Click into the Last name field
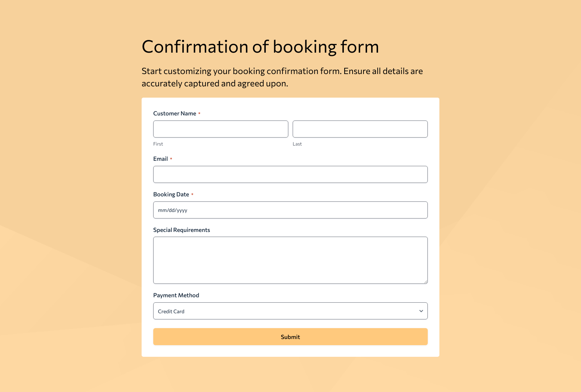 coord(360,129)
